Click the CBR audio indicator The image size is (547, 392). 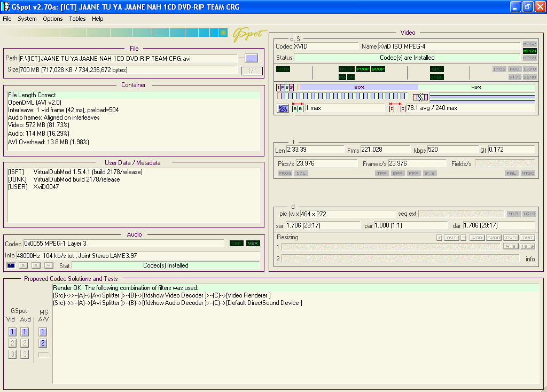237,244
